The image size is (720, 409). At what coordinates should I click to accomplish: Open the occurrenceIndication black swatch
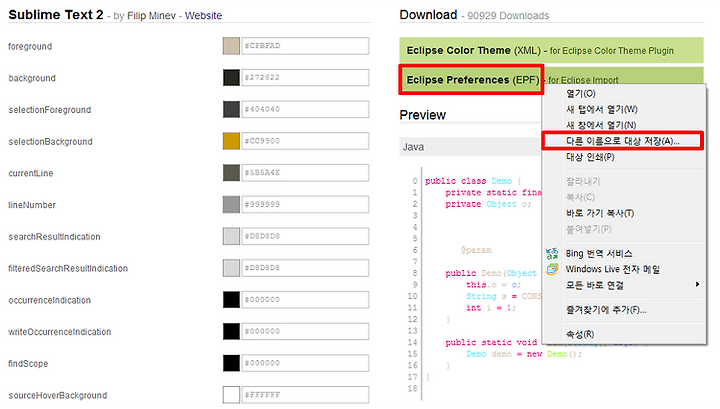coord(231,299)
